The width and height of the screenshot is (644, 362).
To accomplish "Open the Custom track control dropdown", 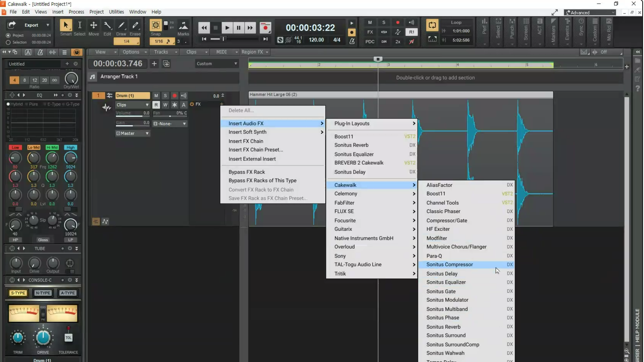I will pos(216,64).
